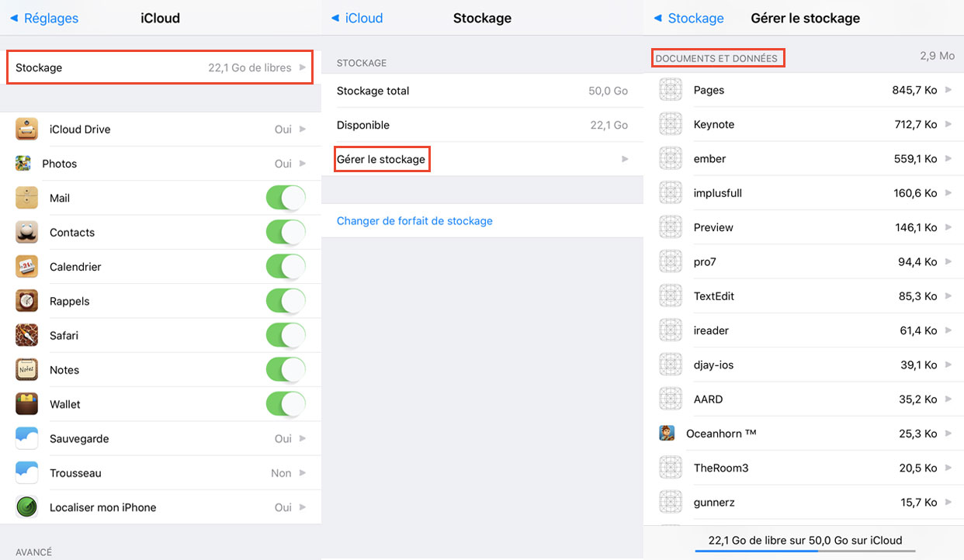The image size is (964, 560).
Task: Go back to Réglages
Action: click(44, 18)
